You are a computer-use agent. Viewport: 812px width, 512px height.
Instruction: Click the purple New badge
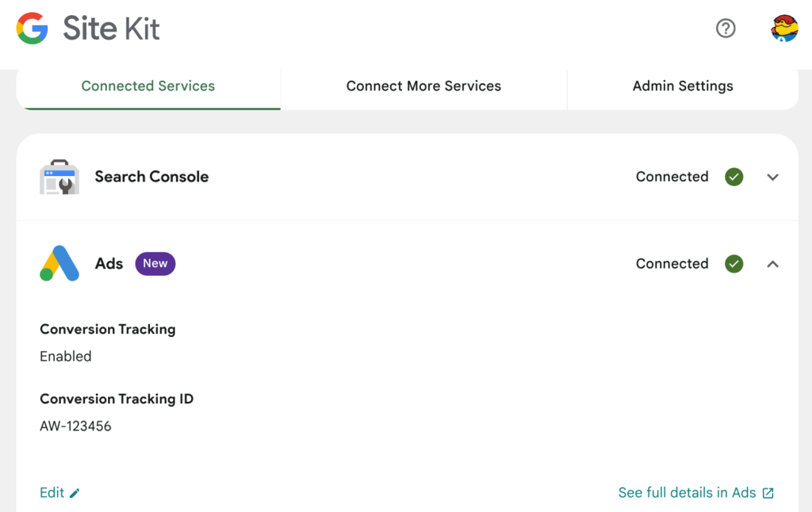point(155,263)
